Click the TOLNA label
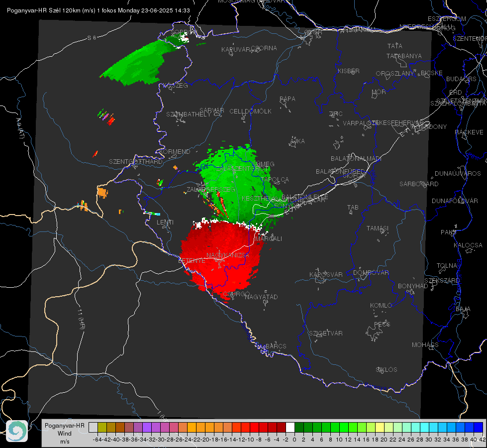 (447, 266)
